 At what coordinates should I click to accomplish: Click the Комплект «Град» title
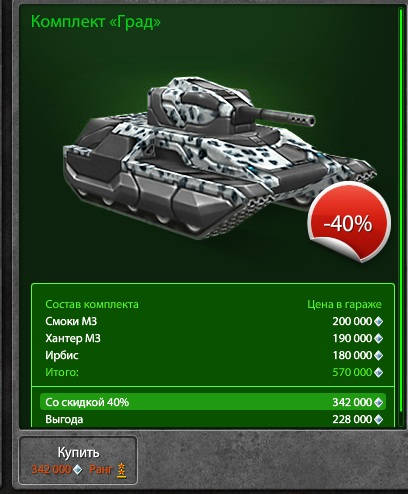pos(96,22)
